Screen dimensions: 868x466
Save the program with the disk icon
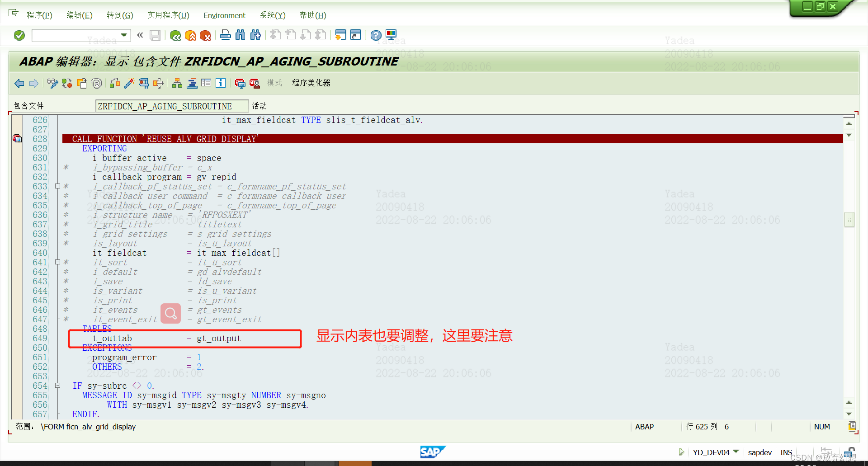155,35
